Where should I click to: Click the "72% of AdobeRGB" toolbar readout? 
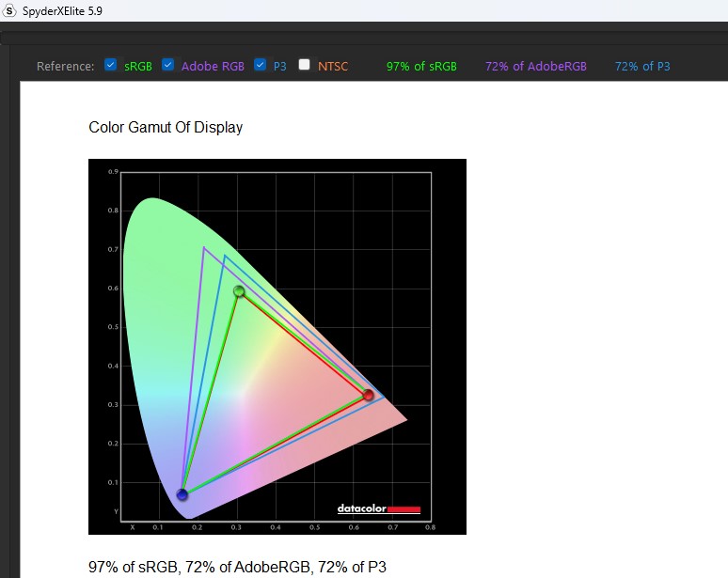[x=536, y=67]
